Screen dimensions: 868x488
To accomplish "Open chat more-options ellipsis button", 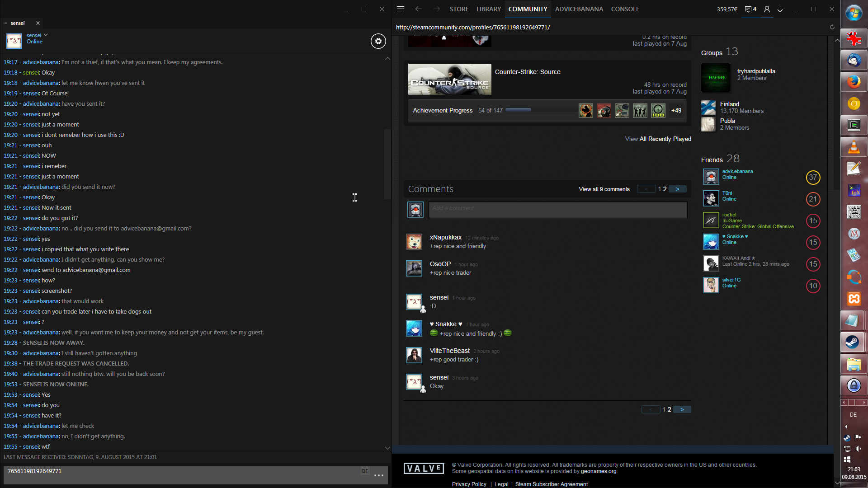I will coord(379,475).
